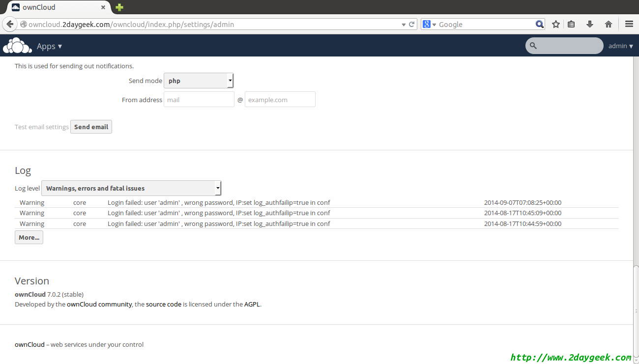The height and width of the screenshot is (364, 639).
Task: Open the admin user menu
Action: [x=620, y=46]
